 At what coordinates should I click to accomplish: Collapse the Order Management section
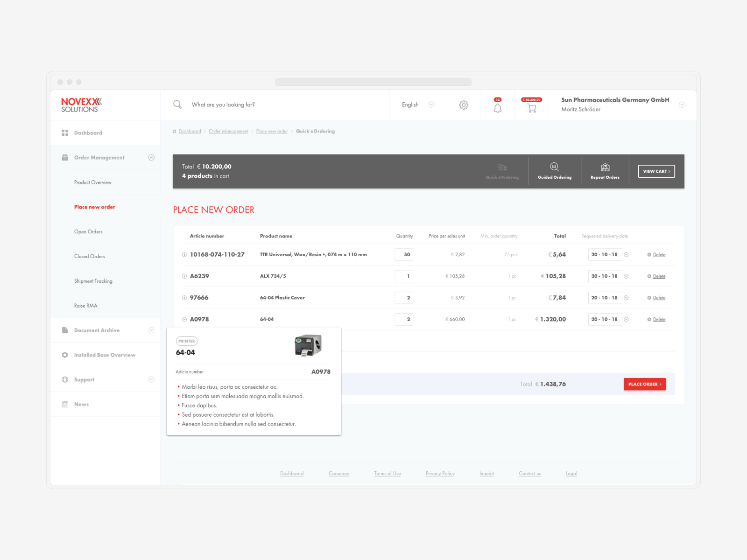(x=151, y=157)
